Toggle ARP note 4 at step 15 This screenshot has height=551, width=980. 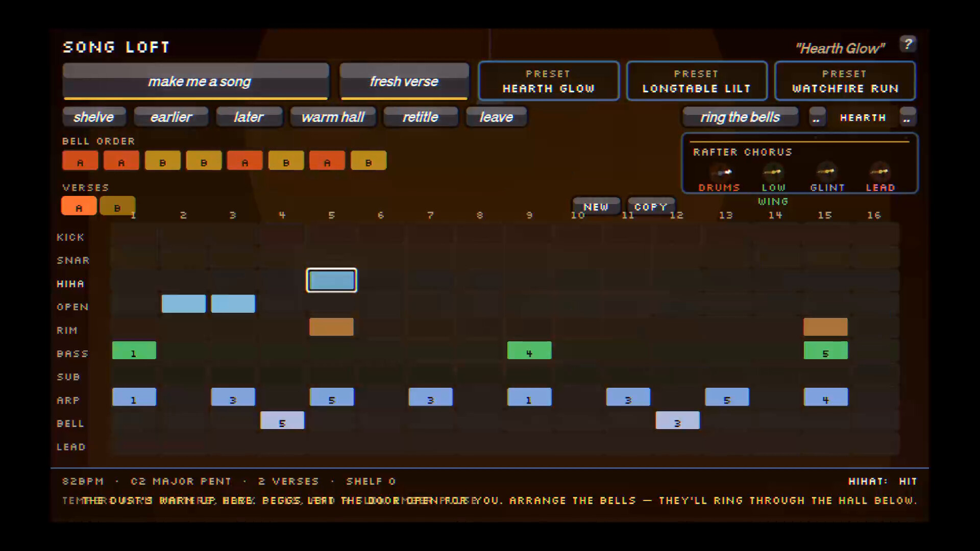click(825, 397)
